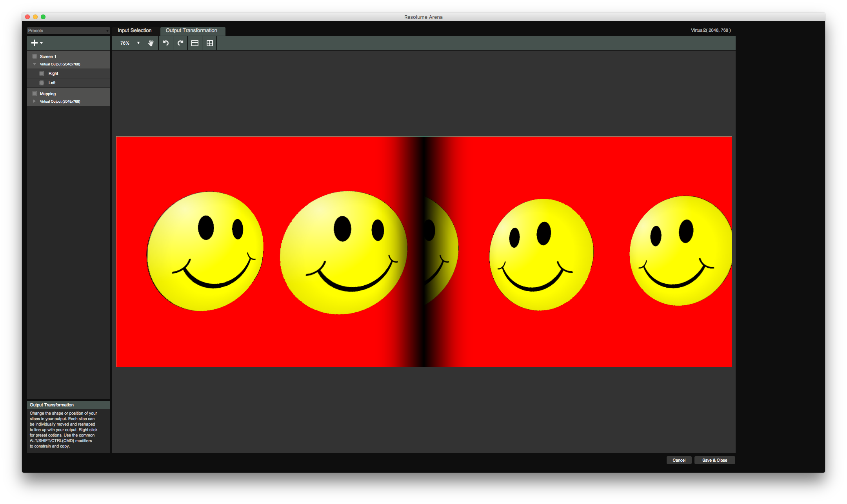Select the hand pan tool
The width and height of the screenshot is (847, 504).
pyautogui.click(x=151, y=43)
